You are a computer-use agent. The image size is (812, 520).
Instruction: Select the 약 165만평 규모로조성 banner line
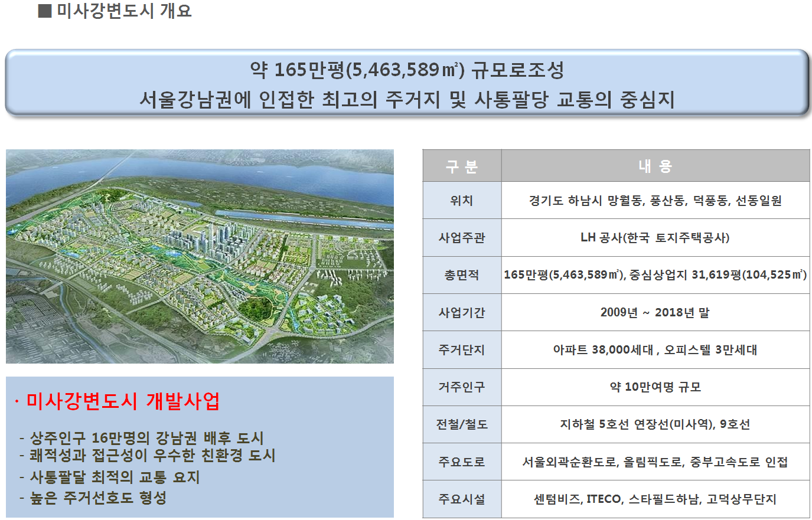coord(407,70)
